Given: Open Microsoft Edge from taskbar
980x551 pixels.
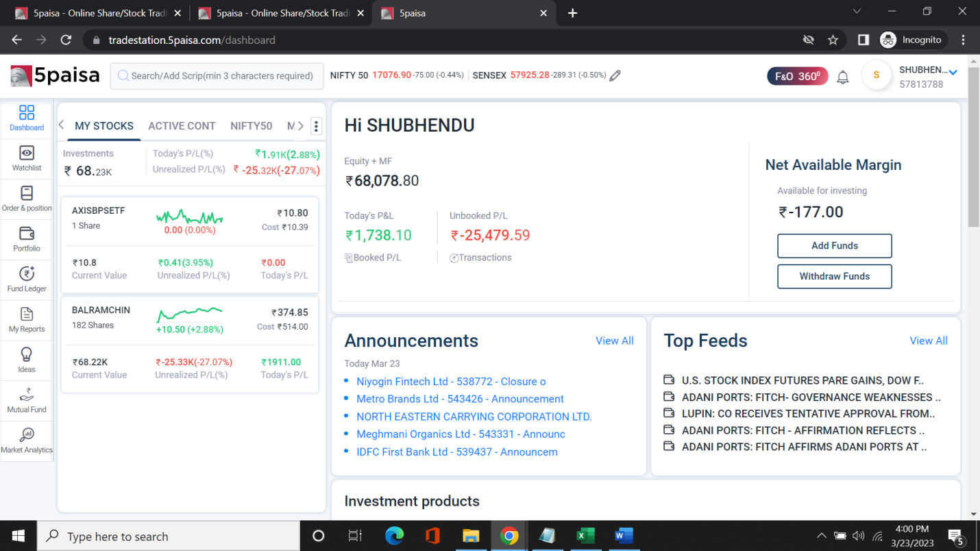Looking at the screenshot, I should pyautogui.click(x=394, y=536).
